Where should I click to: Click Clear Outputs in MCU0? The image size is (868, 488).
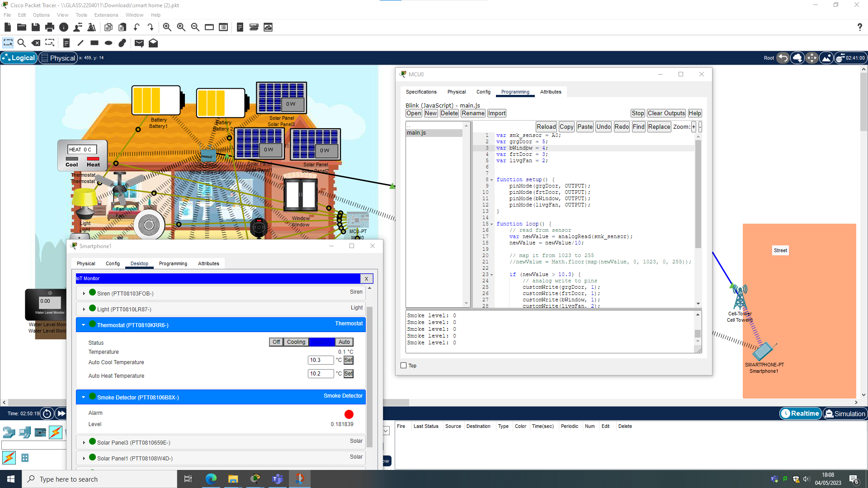665,113
